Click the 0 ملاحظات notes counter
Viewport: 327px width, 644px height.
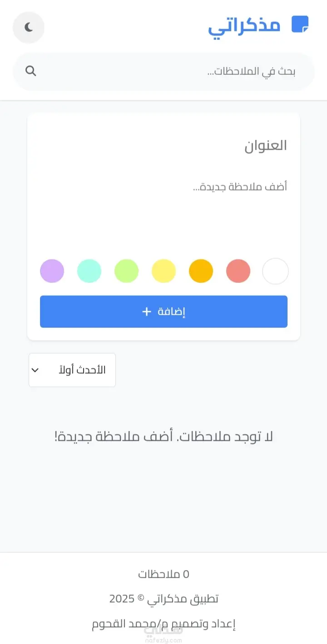coord(163,574)
